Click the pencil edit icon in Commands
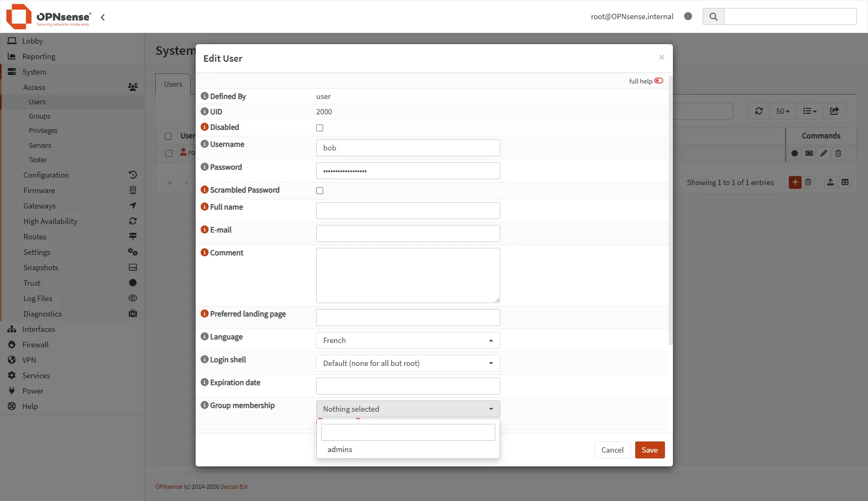Viewport: 868px width, 501px height. point(823,153)
